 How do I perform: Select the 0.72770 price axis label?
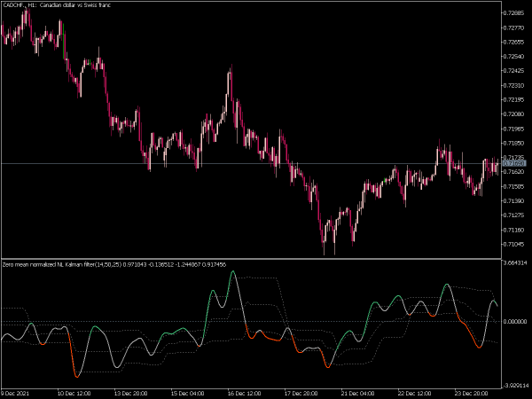514,27
